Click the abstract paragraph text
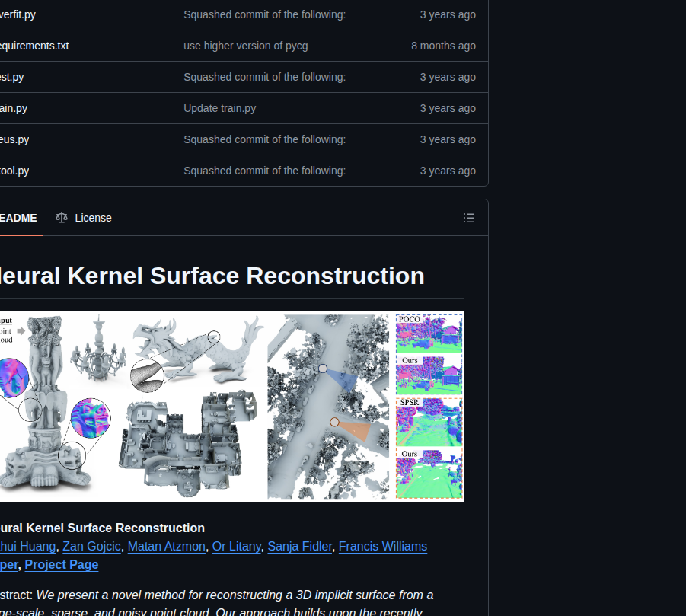Image resolution: width=686 pixels, height=616 pixels. tap(216, 604)
